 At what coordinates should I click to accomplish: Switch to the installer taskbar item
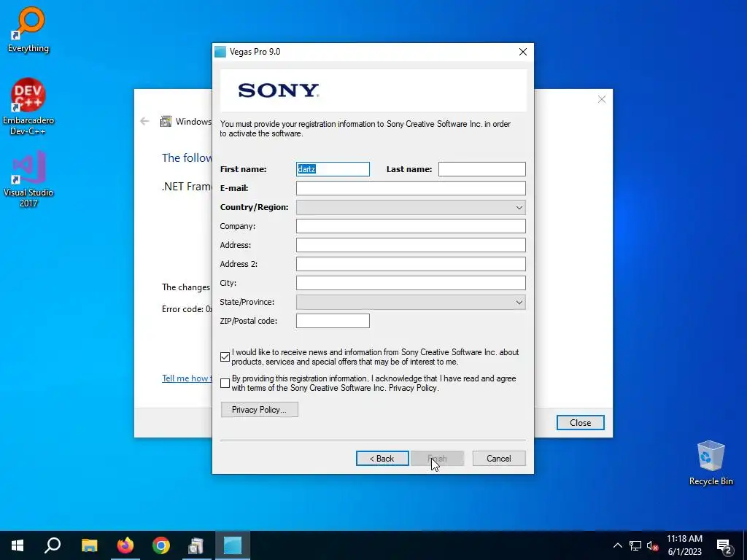click(196, 545)
